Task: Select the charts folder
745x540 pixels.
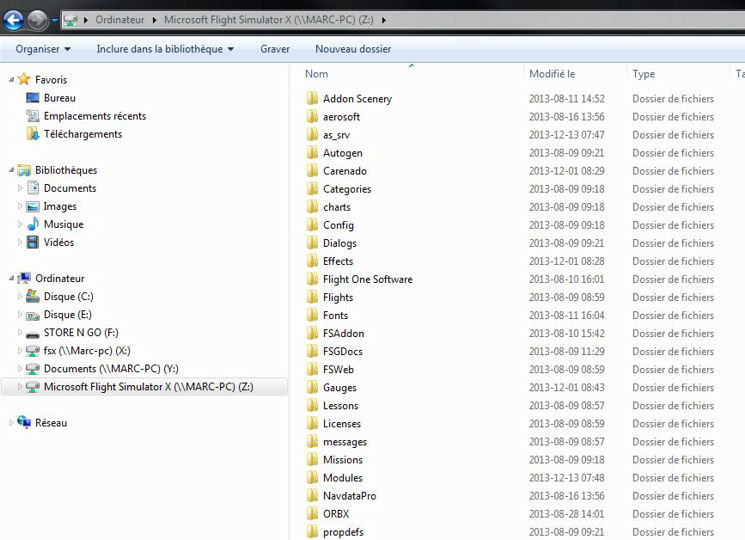Action: tap(336, 207)
